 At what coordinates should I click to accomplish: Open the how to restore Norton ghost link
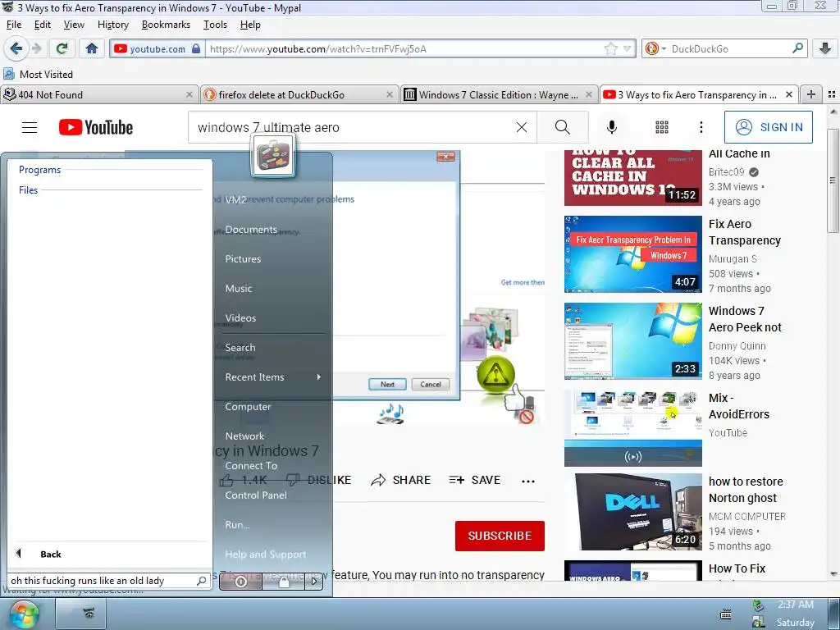(746, 490)
